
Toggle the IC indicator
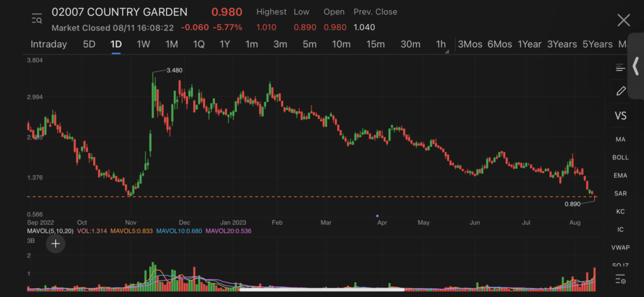tap(620, 230)
